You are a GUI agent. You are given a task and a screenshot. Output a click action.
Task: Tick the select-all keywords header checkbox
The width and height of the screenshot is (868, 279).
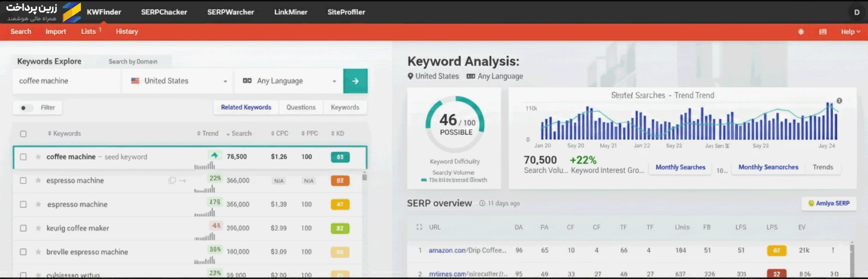(23, 134)
